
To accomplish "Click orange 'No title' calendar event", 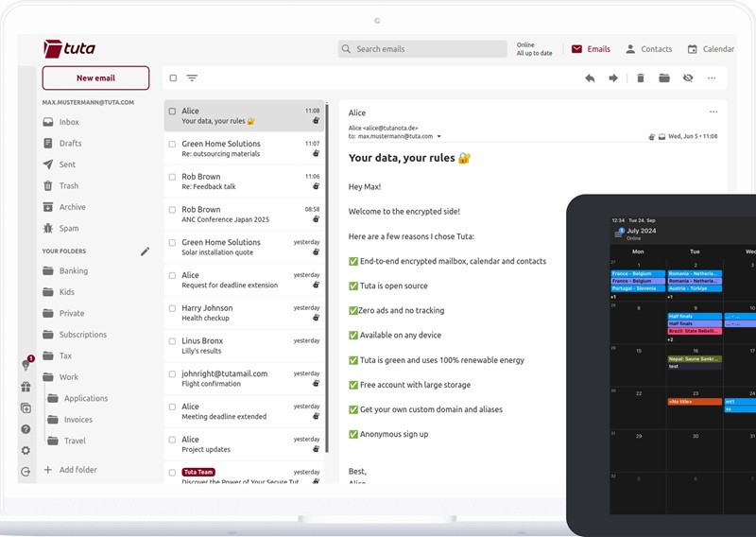I will (695, 402).
